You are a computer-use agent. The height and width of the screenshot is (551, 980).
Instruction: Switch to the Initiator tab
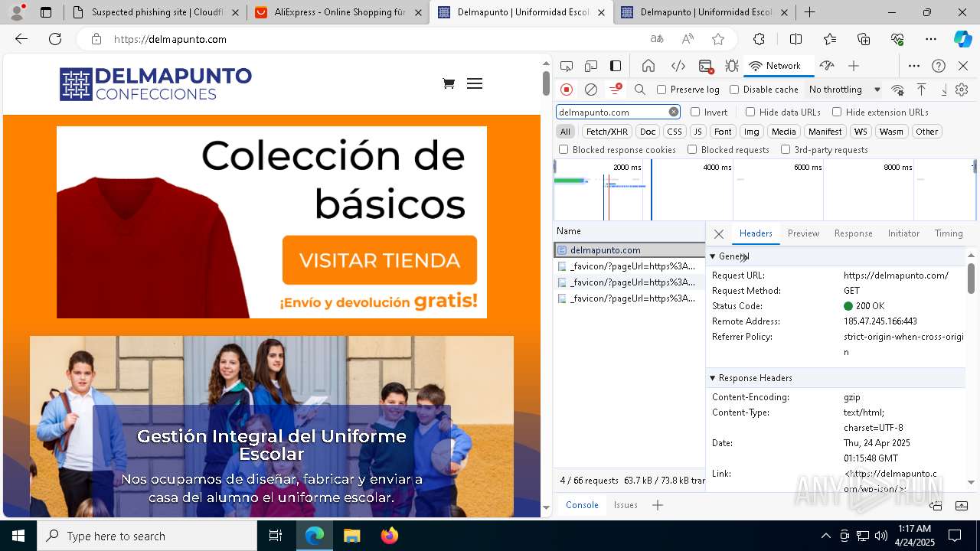click(903, 233)
